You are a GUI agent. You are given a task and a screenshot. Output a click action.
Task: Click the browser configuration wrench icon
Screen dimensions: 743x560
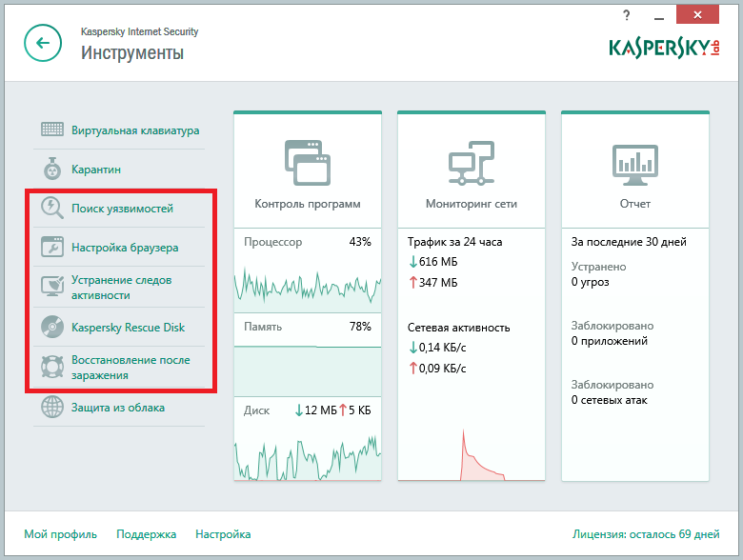[x=52, y=247]
